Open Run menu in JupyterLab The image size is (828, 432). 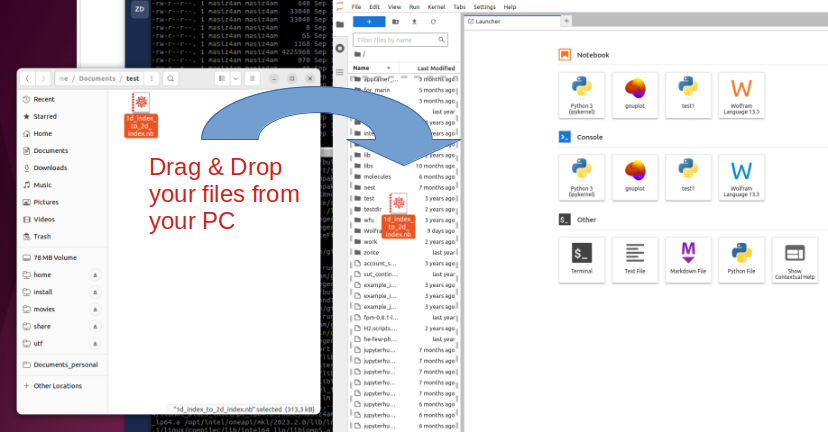tap(415, 7)
